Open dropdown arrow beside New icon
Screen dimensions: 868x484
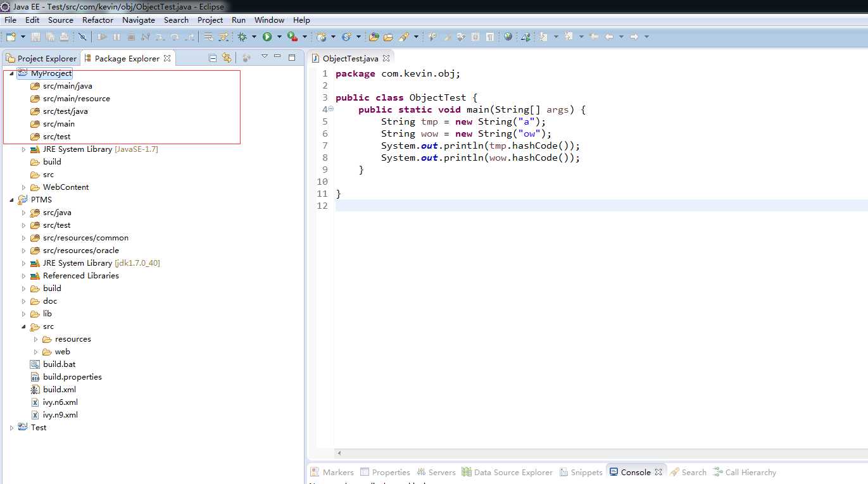[x=23, y=37]
